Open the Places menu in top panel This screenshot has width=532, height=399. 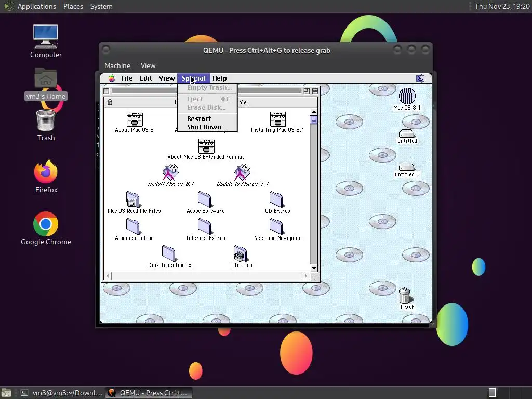click(73, 6)
